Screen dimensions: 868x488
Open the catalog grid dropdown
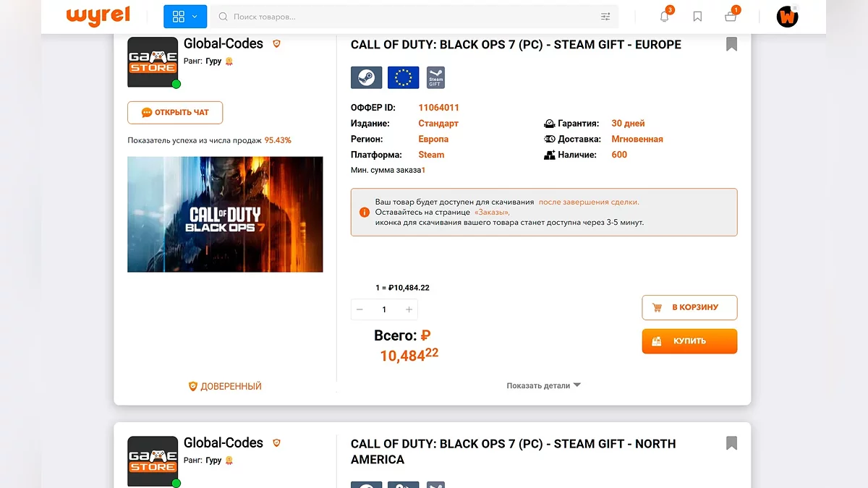pos(185,17)
